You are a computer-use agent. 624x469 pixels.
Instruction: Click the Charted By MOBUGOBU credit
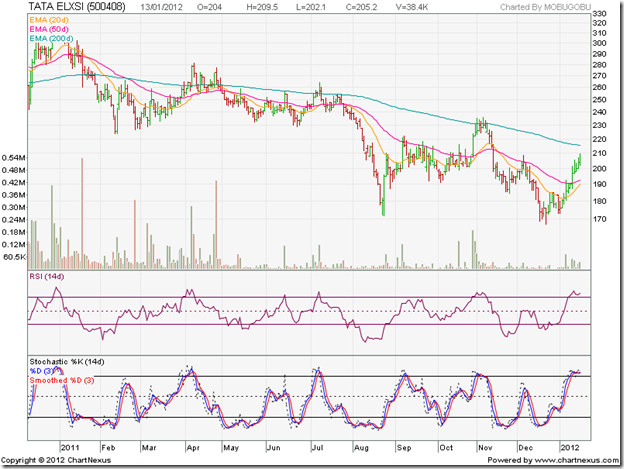tap(544, 8)
